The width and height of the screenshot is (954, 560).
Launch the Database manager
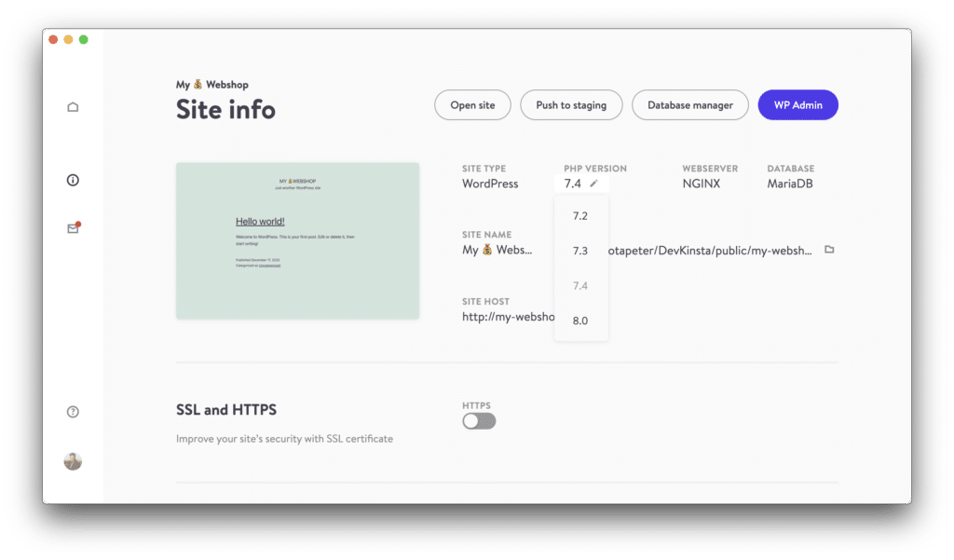coord(690,104)
